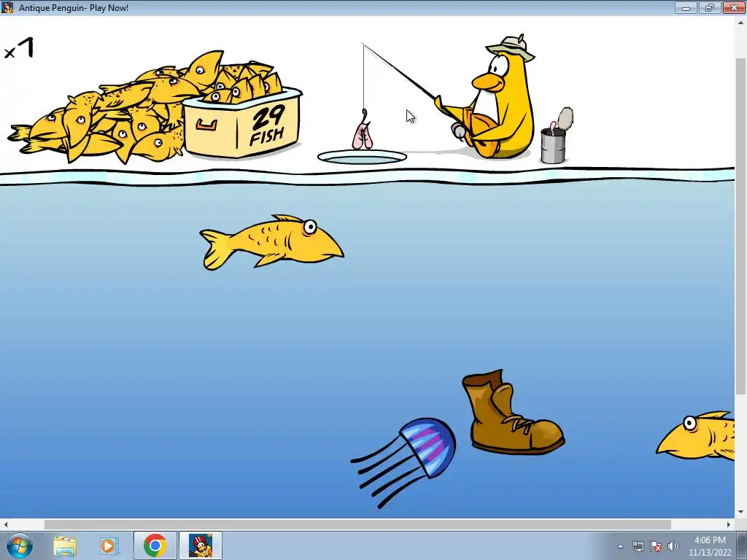Click the horizontal scrollbar's right arrow
This screenshot has width=747, height=560.
tap(729, 524)
